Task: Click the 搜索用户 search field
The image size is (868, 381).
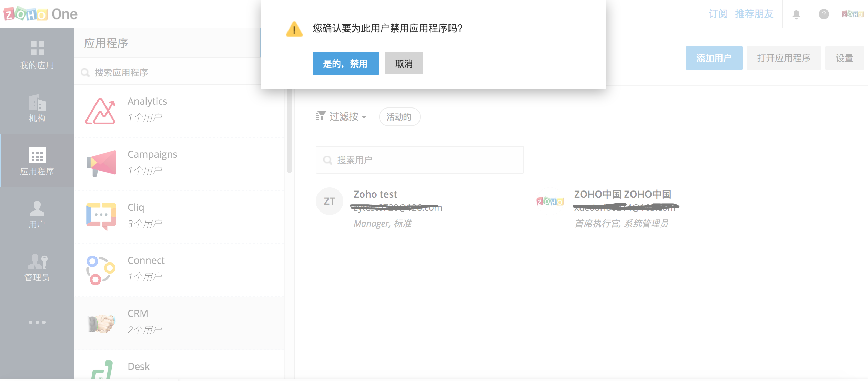Action: (420, 160)
